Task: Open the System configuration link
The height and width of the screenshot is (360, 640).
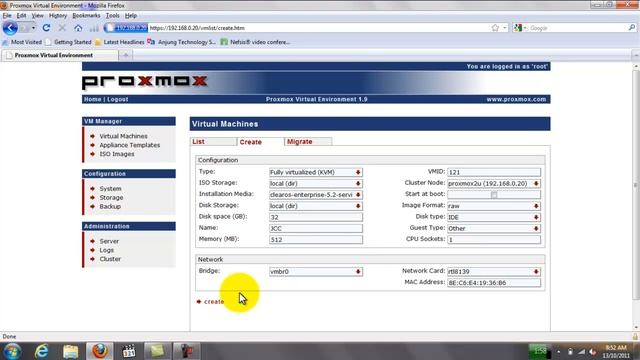Action: point(111,189)
